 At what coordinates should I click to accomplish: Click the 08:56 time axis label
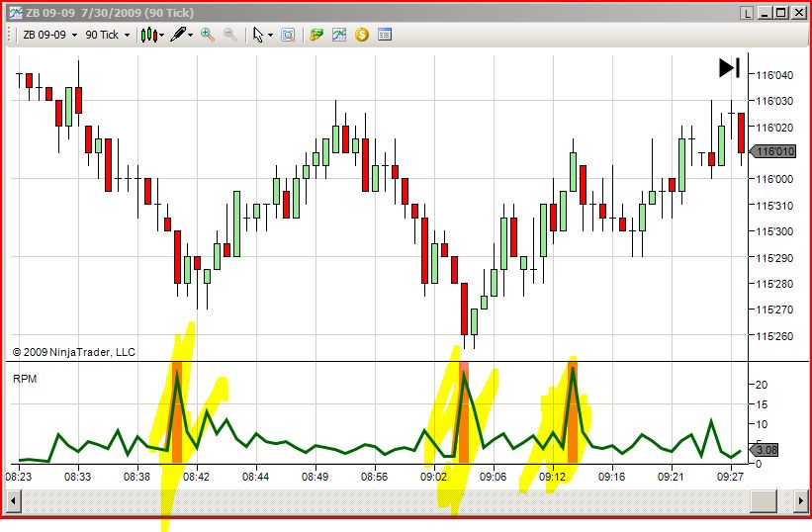[x=374, y=477]
